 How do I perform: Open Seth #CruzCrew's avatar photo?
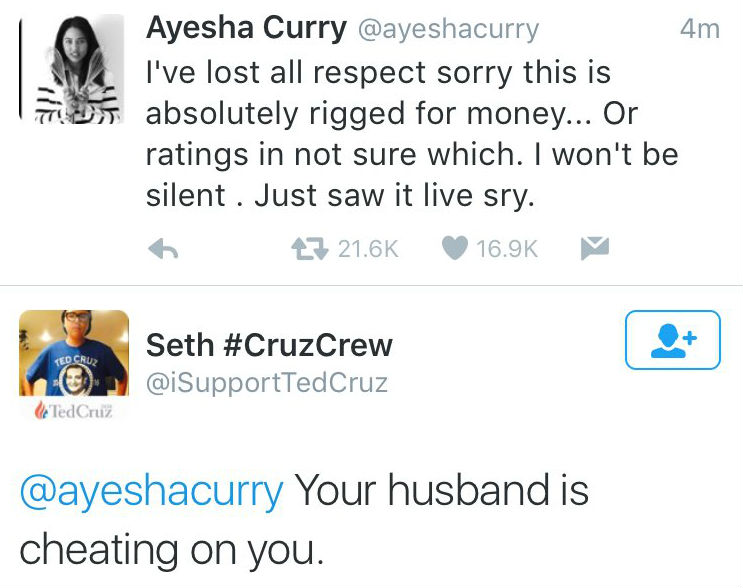pyautogui.click(x=75, y=355)
